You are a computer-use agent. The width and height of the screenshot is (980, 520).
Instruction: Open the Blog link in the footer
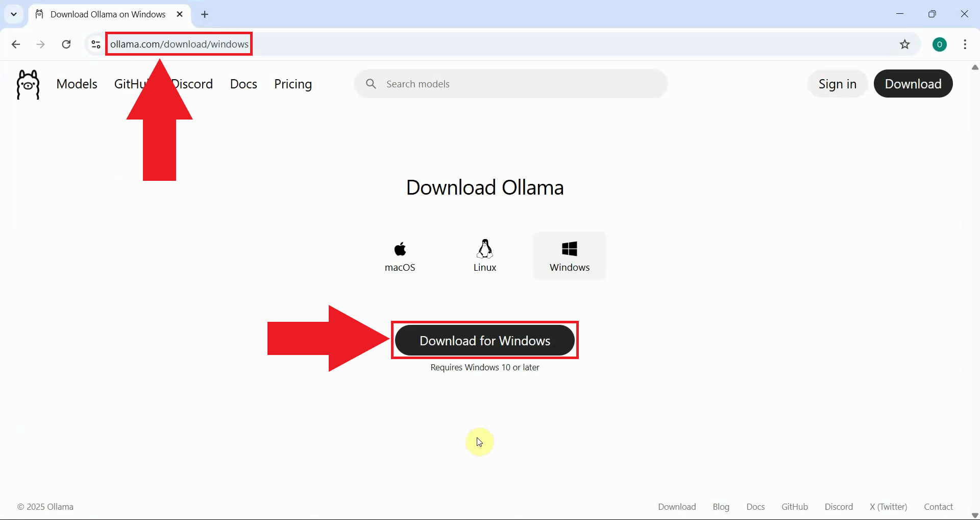(x=721, y=506)
